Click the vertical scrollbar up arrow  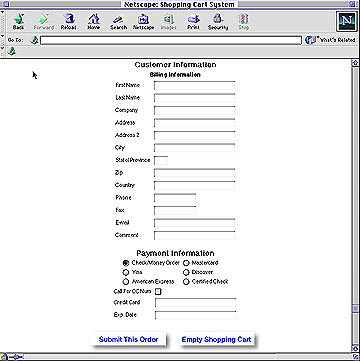[x=355, y=63]
